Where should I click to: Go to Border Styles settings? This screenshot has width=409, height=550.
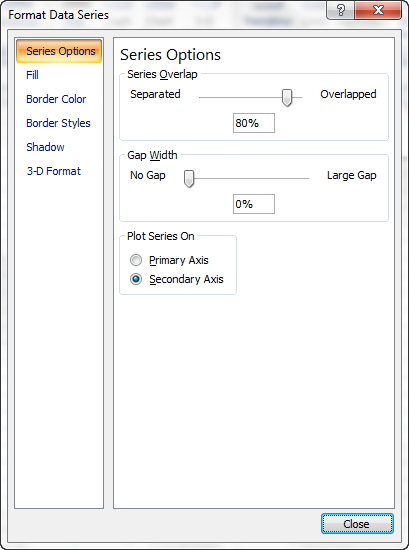pyautogui.click(x=58, y=123)
